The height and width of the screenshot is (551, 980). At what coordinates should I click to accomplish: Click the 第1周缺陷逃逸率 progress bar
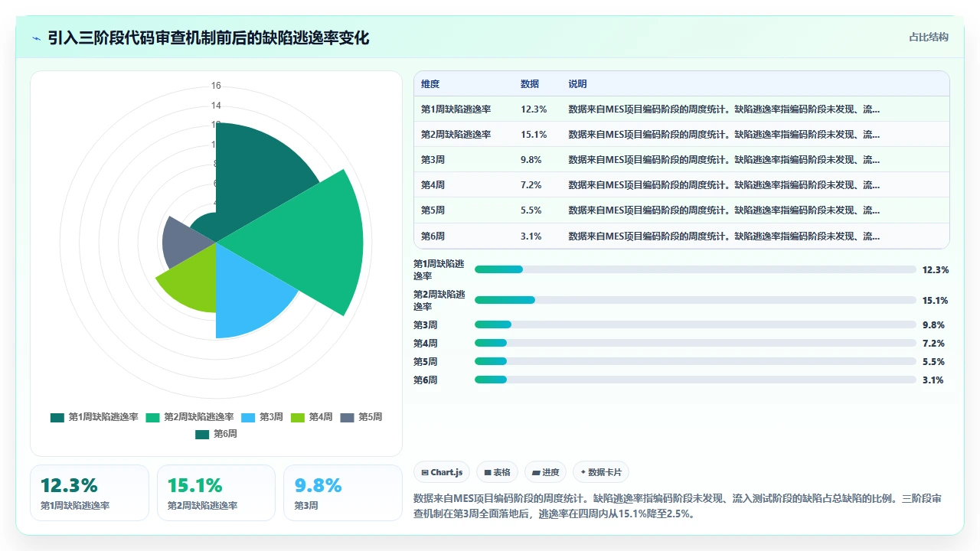(x=695, y=269)
